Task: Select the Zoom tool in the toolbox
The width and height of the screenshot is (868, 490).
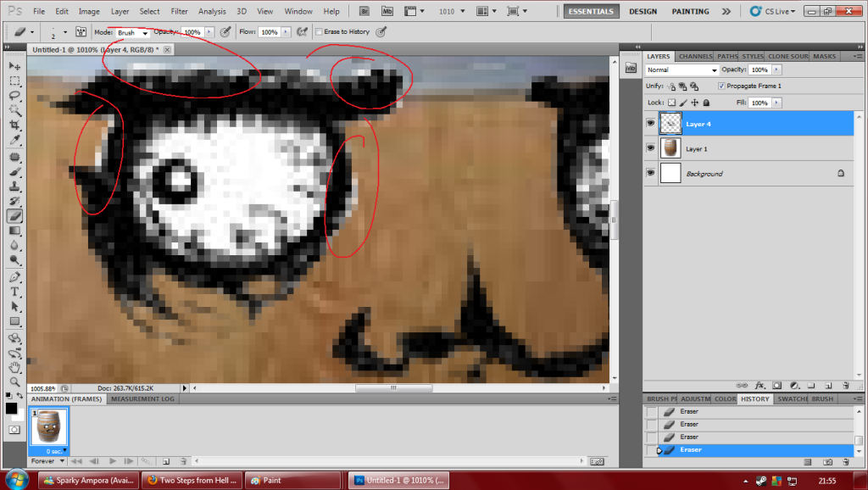Action: (x=14, y=382)
